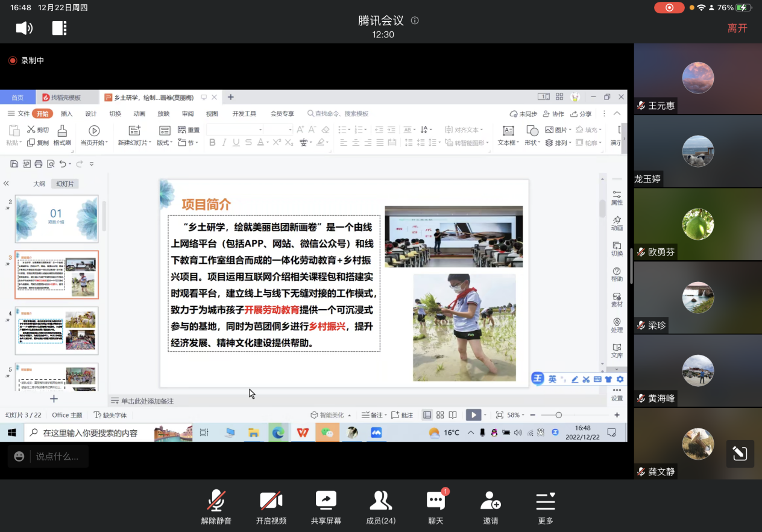Toggle 开启视频 to start camera
Image resolution: width=762 pixels, height=532 pixels.
[271, 501]
